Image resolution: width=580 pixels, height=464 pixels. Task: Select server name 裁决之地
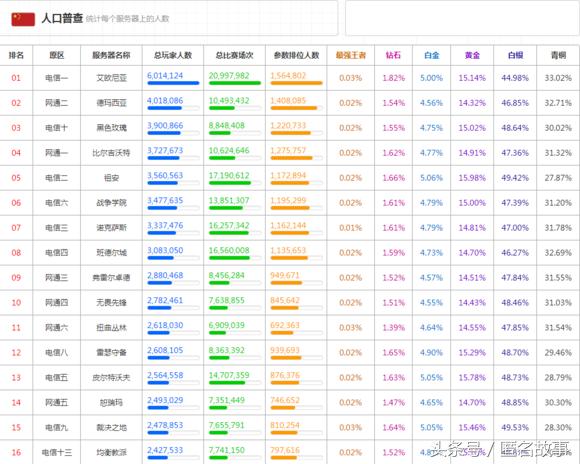pos(111,428)
